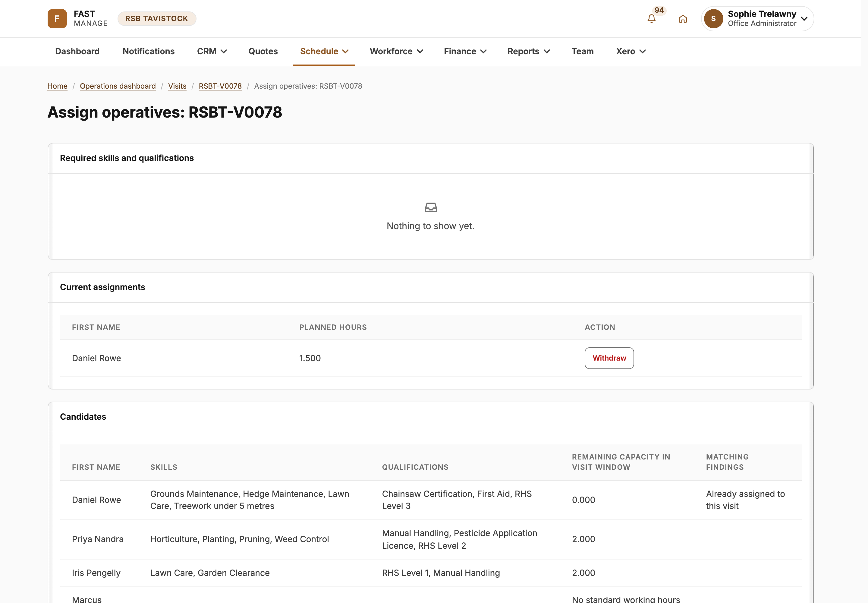Image resolution: width=868 pixels, height=603 pixels.
Task: Open the RSBT-V0078 breadcrumb link
Action: [220, 86]
